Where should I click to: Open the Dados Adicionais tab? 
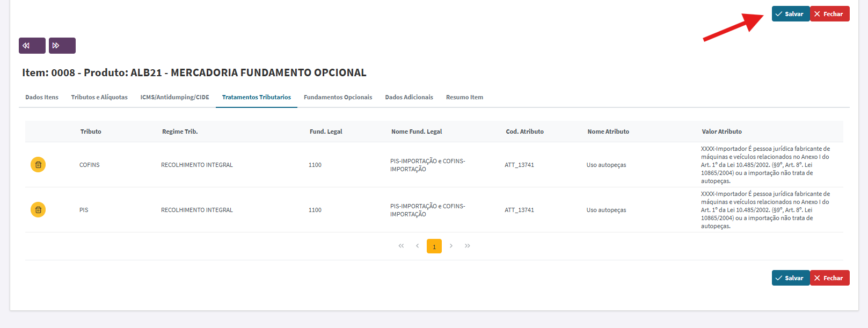point(409,97)
